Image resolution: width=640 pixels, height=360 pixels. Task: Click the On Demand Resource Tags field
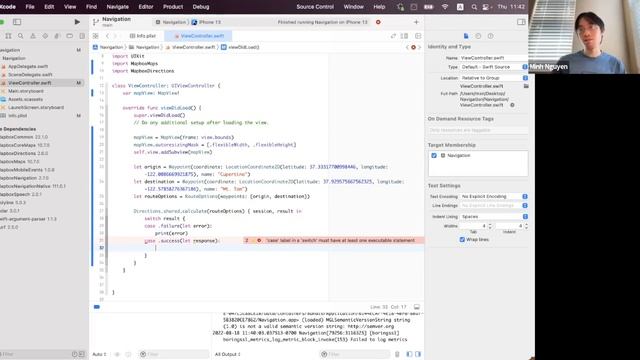[x=478, y=130]
